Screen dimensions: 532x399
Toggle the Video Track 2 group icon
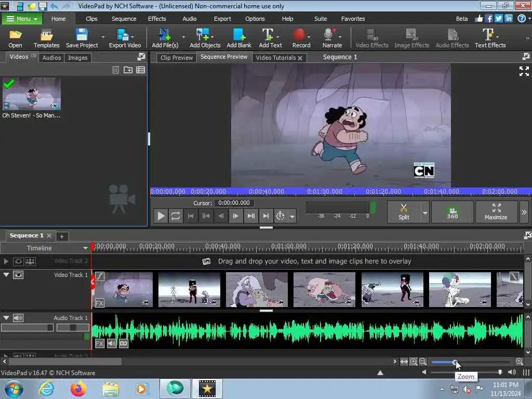(30, 261)
